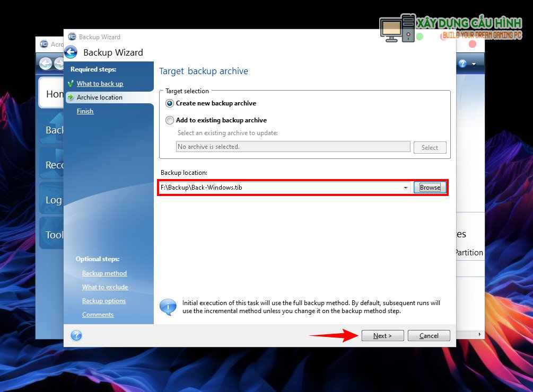533x392 pixels.
Task: Click the Next button
Action: (382, 335)
